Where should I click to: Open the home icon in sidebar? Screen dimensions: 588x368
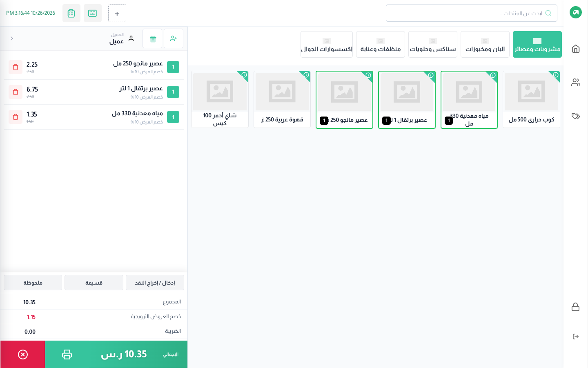click(x=575, y=49)
